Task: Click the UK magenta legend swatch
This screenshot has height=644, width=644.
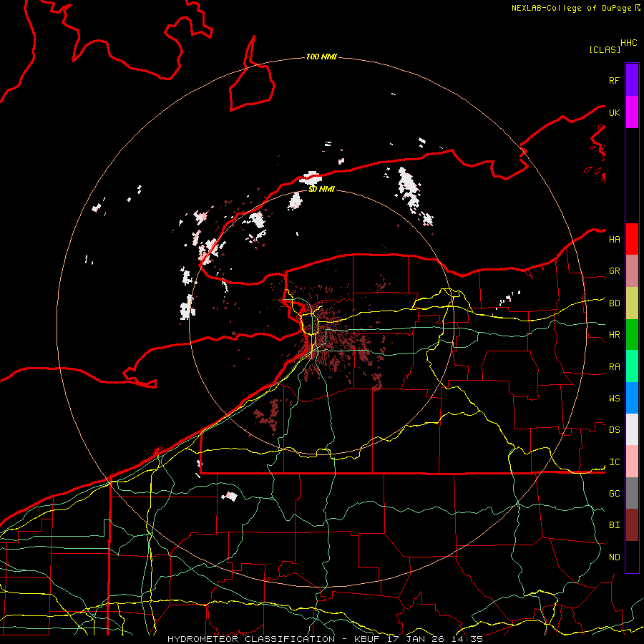Action: coord(632,112)
